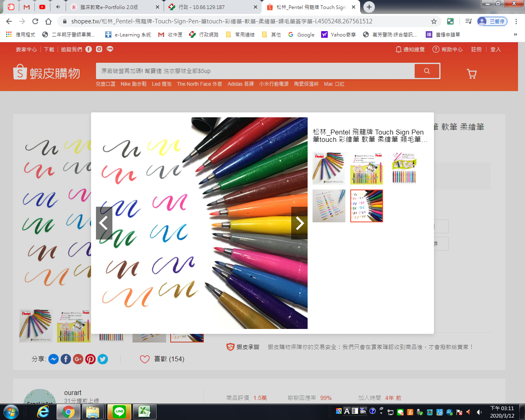525x420 pixels.
Task: Click the heart icon to like product
Action: point(145,359)
